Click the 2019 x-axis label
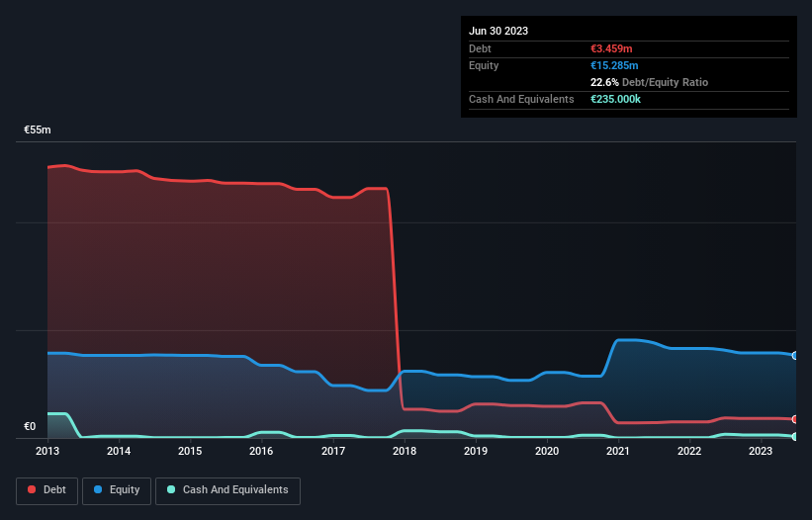This screenshot has height=520, width=812. coord(476,451)
